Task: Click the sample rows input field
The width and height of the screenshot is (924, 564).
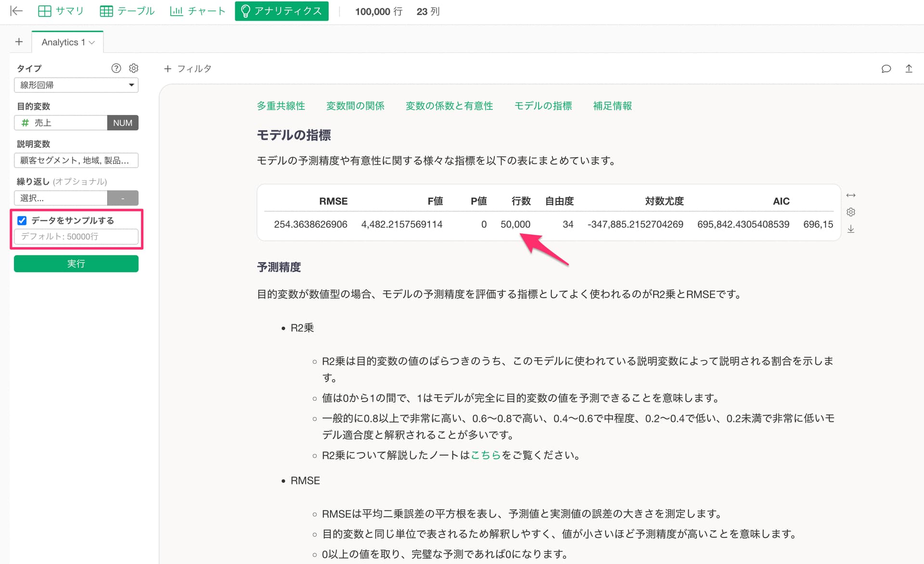Action: 76,236
